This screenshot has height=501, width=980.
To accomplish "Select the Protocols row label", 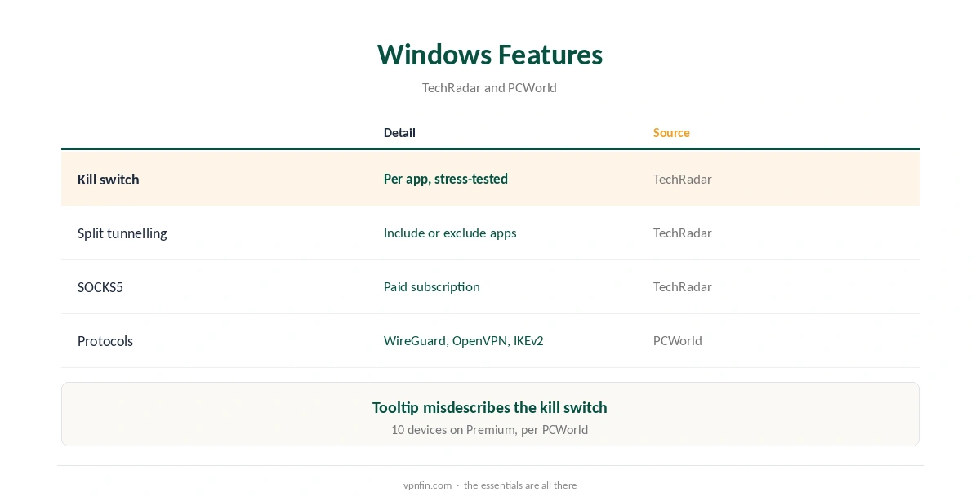I will (105, 341).
